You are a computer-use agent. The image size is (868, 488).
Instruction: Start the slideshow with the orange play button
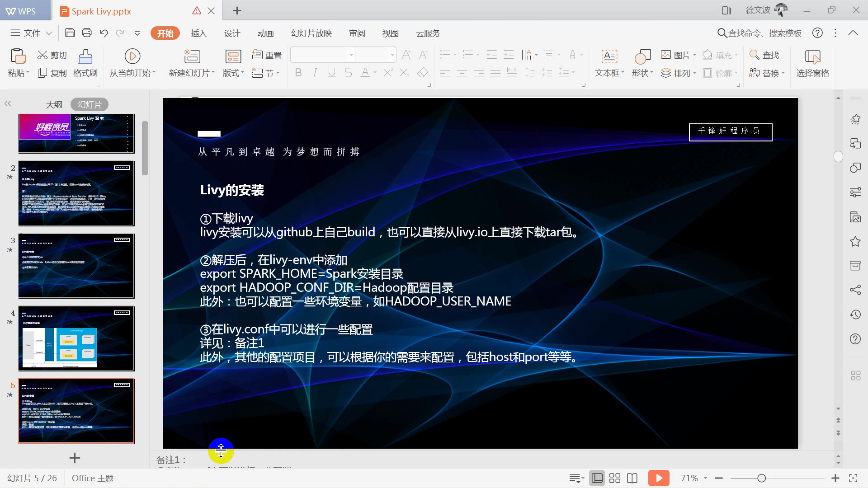tap(658, 478)
